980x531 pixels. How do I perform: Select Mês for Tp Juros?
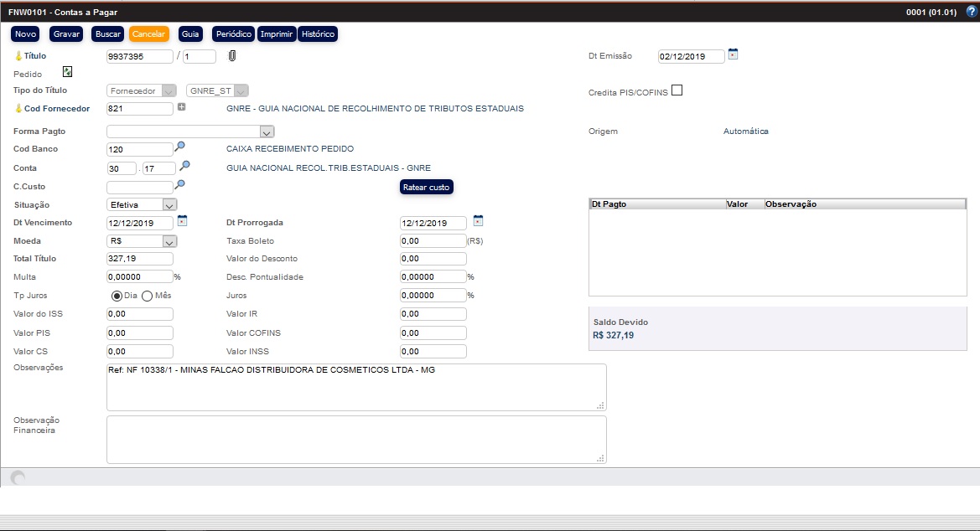pos(147,296)
